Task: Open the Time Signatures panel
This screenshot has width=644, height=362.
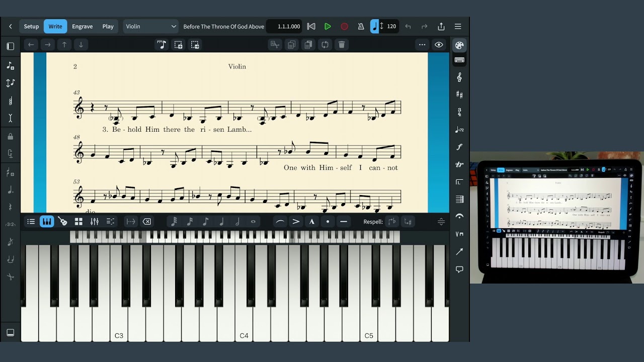Action: tap(459, 112)
